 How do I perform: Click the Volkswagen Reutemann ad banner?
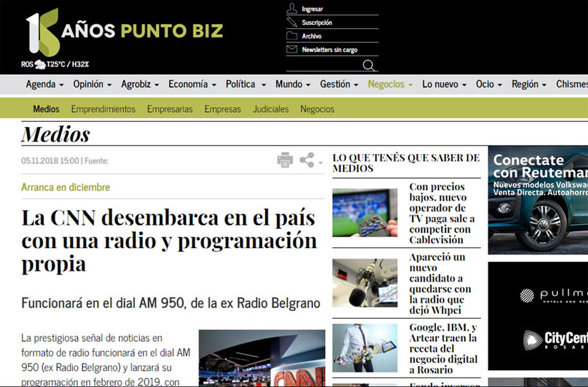(538, 200)
